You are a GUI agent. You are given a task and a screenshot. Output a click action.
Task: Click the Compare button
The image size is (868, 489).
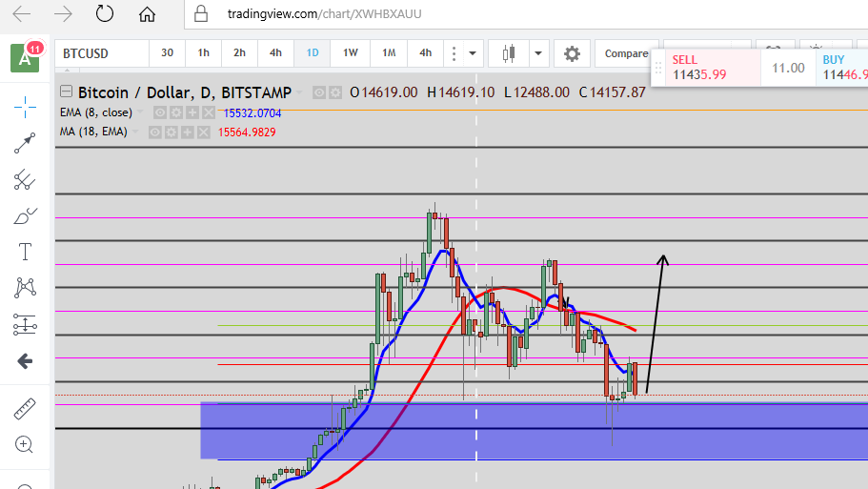pyautogui.click(x=627, y=53)
